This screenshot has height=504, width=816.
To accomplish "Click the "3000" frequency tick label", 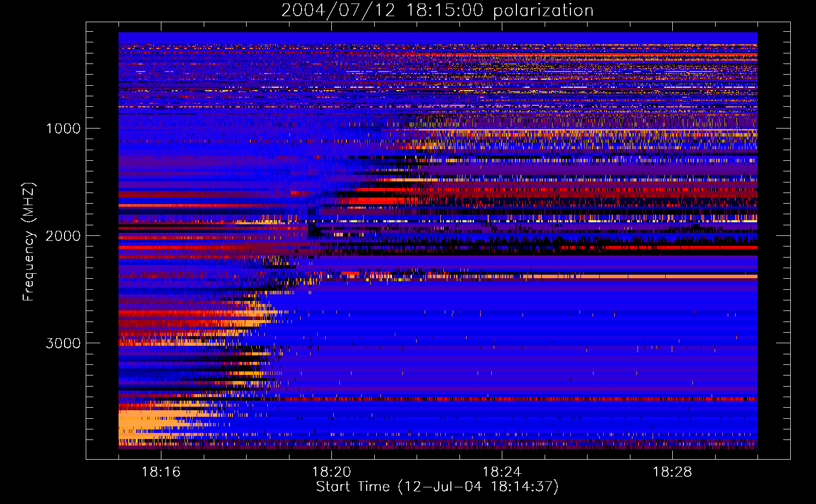I will pyautogui.click(x=63, y=343).
